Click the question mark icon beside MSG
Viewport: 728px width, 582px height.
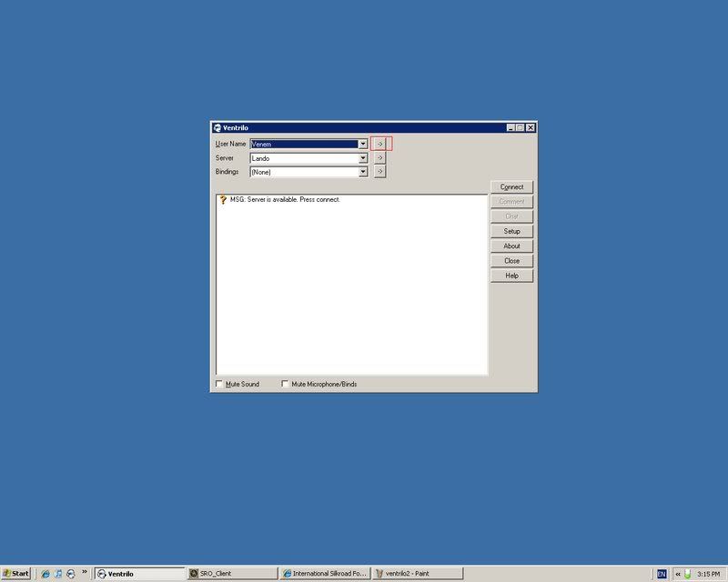click(223, 199)
